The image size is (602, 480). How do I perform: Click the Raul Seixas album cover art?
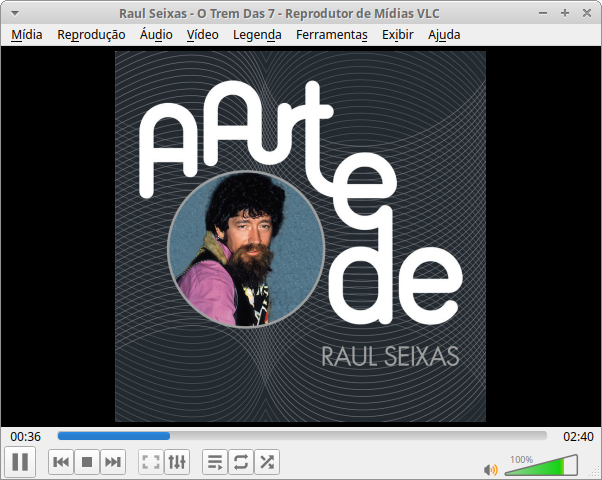[301, 237]
